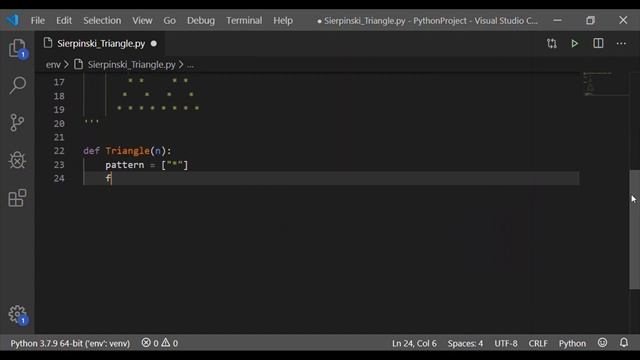Open the Terminal menu

244,20
